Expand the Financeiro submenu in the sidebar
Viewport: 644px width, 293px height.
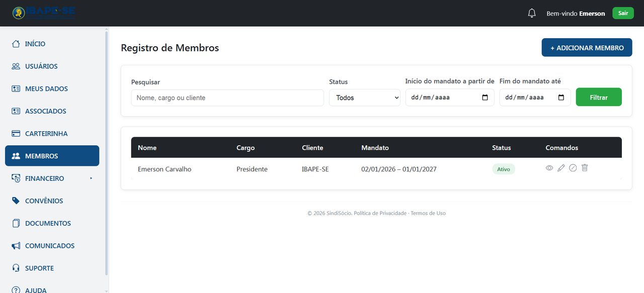click(x=91, y=178)
